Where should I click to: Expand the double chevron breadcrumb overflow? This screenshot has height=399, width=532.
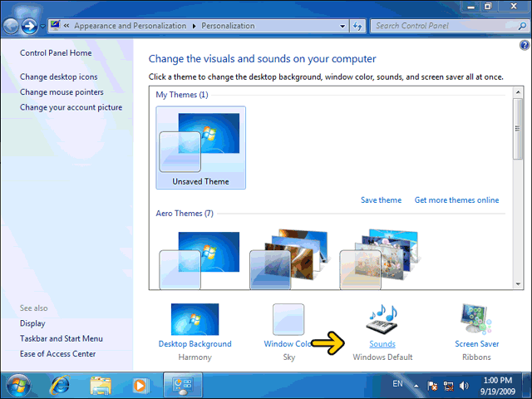point(66,26)
